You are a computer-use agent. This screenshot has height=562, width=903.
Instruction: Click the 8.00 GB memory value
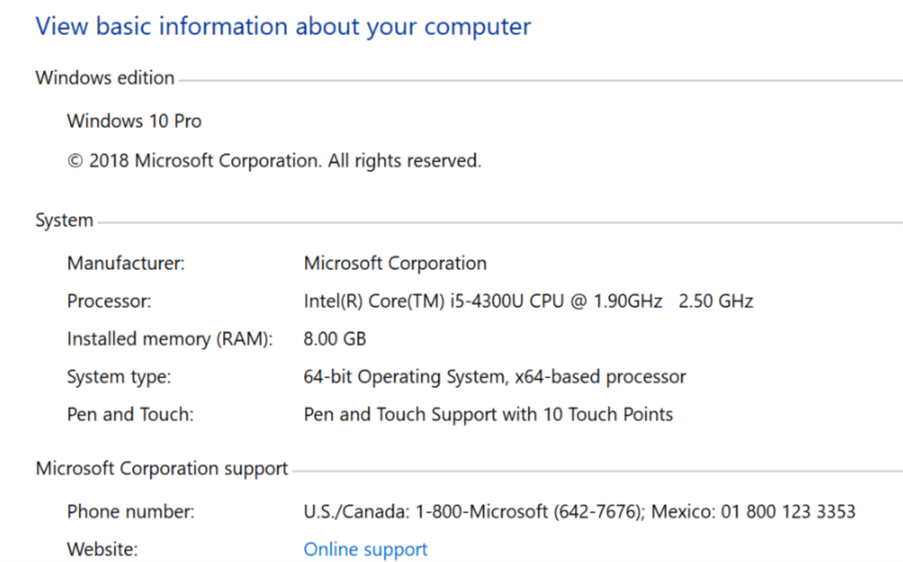click(335, 339)
